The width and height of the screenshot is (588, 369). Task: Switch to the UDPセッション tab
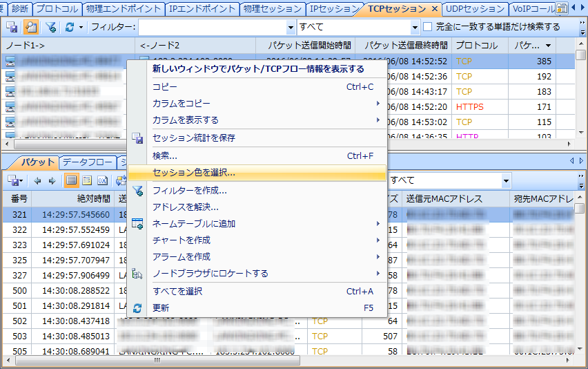[474, 9]
